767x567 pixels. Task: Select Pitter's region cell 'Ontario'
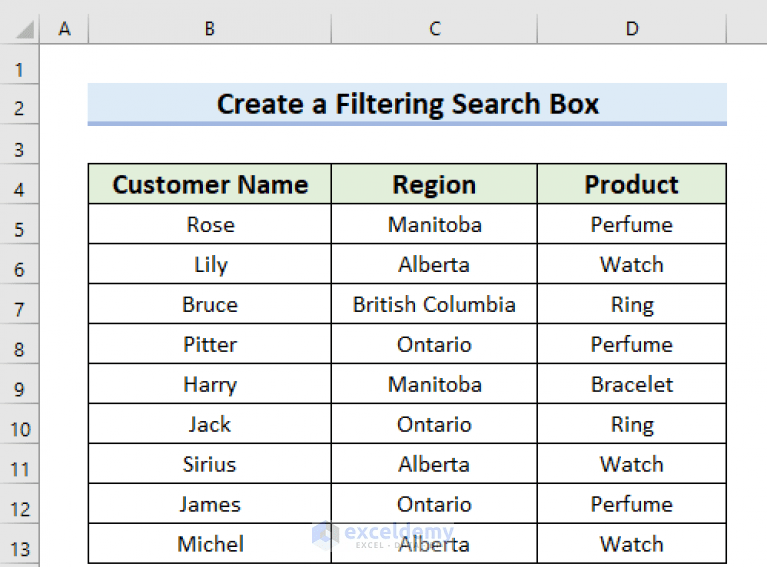(434, 344)
